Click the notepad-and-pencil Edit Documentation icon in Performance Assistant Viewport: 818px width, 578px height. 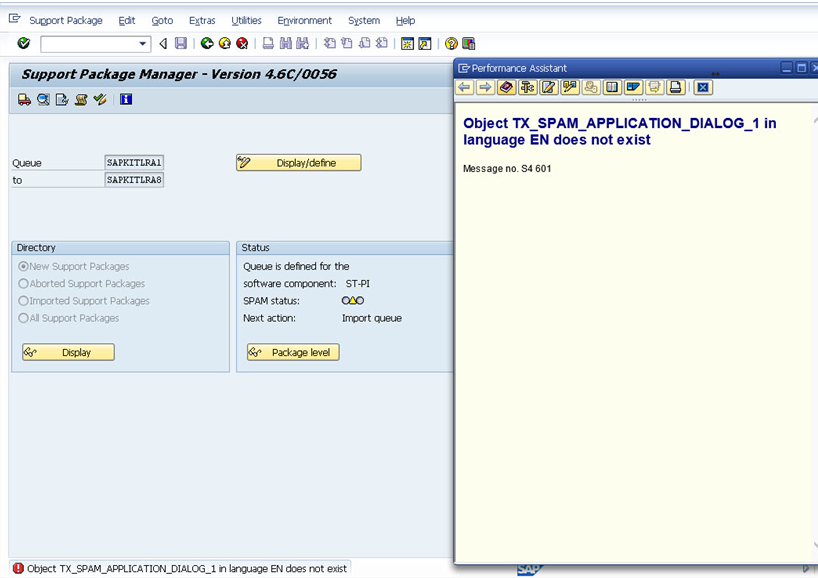point(549,87)
